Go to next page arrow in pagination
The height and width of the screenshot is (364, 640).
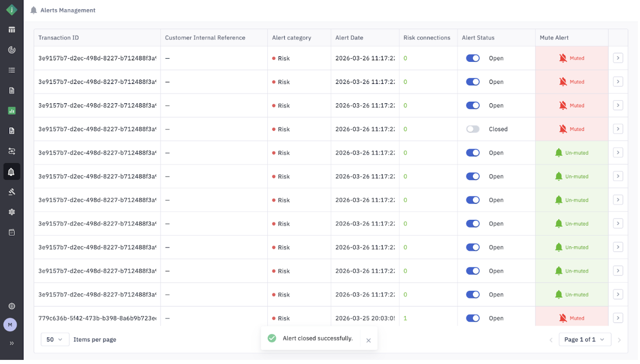(619, 340)
